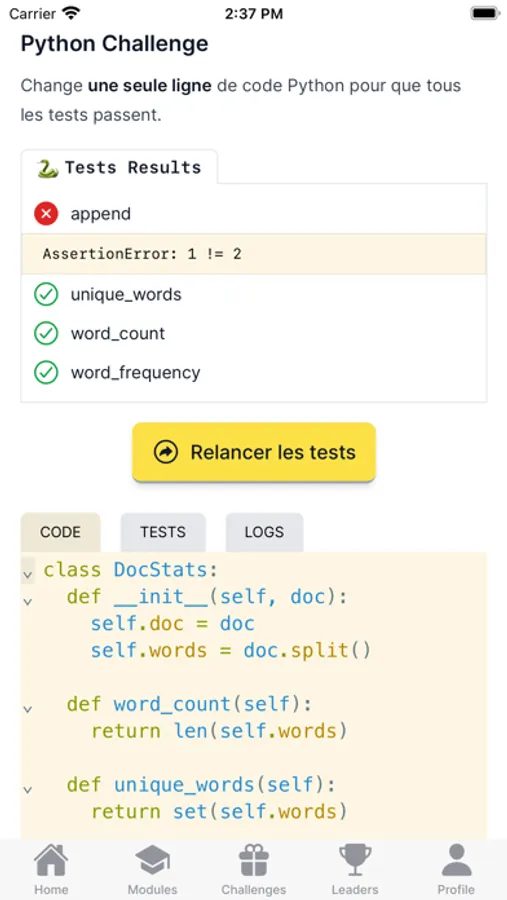Click the green check beside unique_words
The width and height of the screenshot is (507, 900).
46,294
